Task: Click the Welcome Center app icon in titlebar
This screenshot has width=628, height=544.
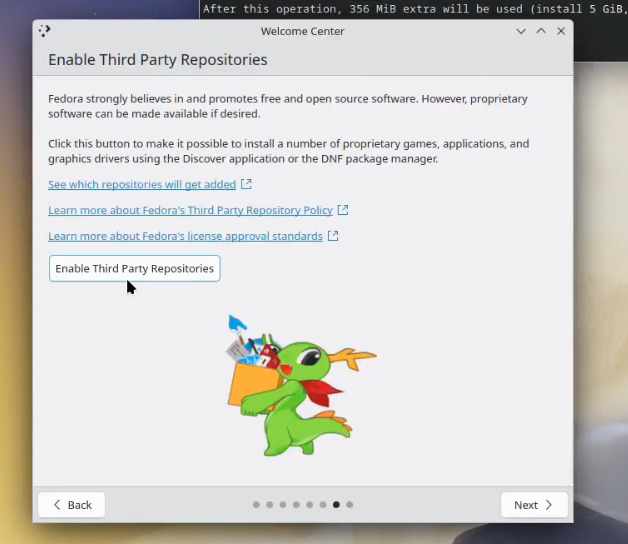Action: (x=44, y=31)
